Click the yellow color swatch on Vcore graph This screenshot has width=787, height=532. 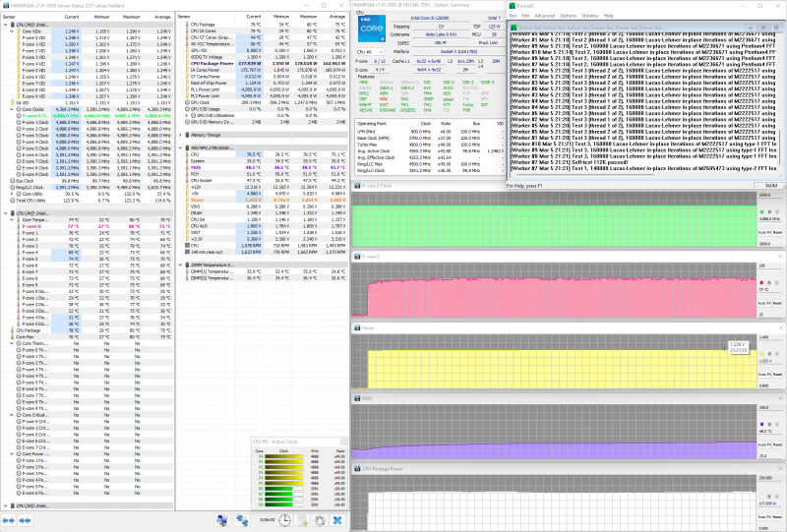coord(761,354)
